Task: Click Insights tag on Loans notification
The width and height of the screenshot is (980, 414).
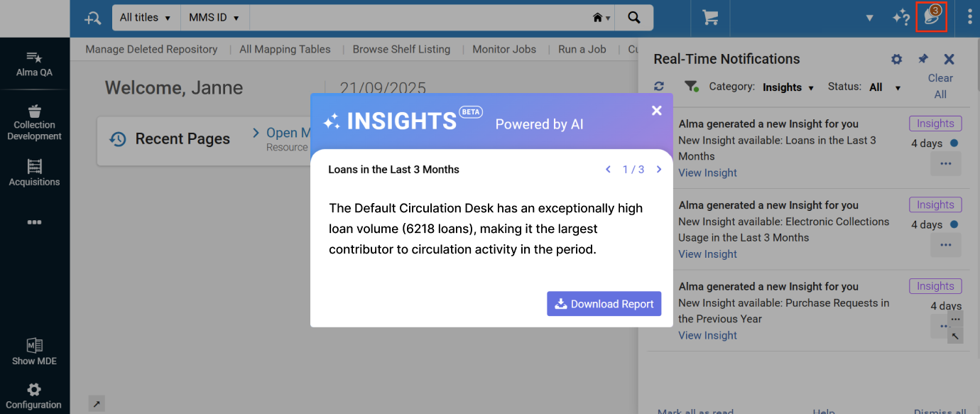Action: (x=935, y=124)
